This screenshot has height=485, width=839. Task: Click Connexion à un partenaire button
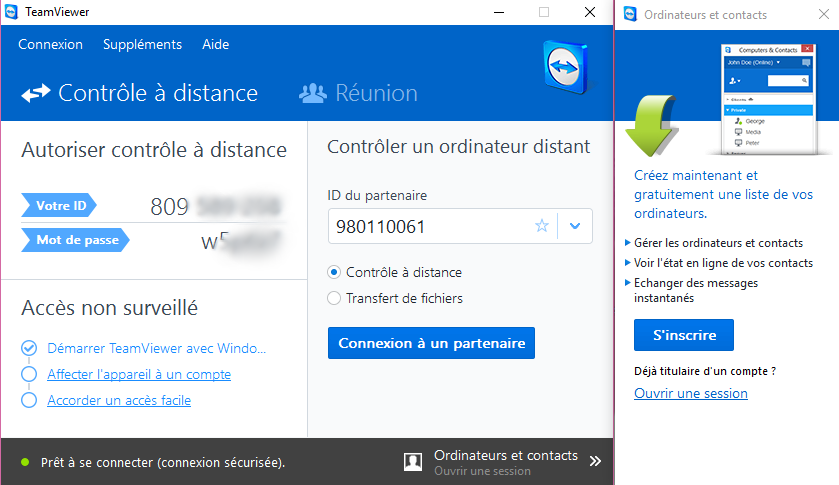[431, 343]
